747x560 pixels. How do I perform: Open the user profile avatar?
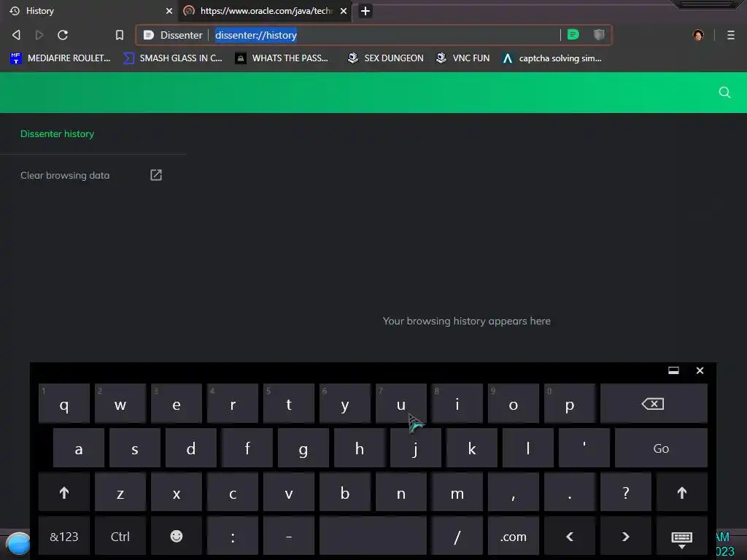click(698, 35)
